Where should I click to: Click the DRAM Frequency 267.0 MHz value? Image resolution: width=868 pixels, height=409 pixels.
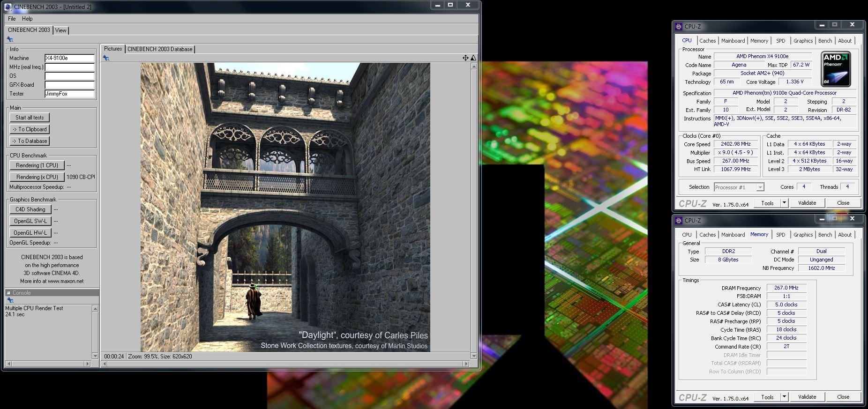pyautogui.click(x=786, y=288)
